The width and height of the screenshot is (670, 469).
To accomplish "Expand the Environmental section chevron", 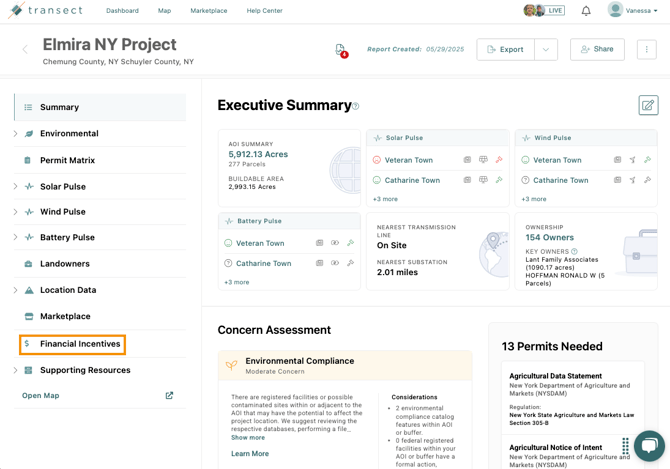I will pos(15,134).
